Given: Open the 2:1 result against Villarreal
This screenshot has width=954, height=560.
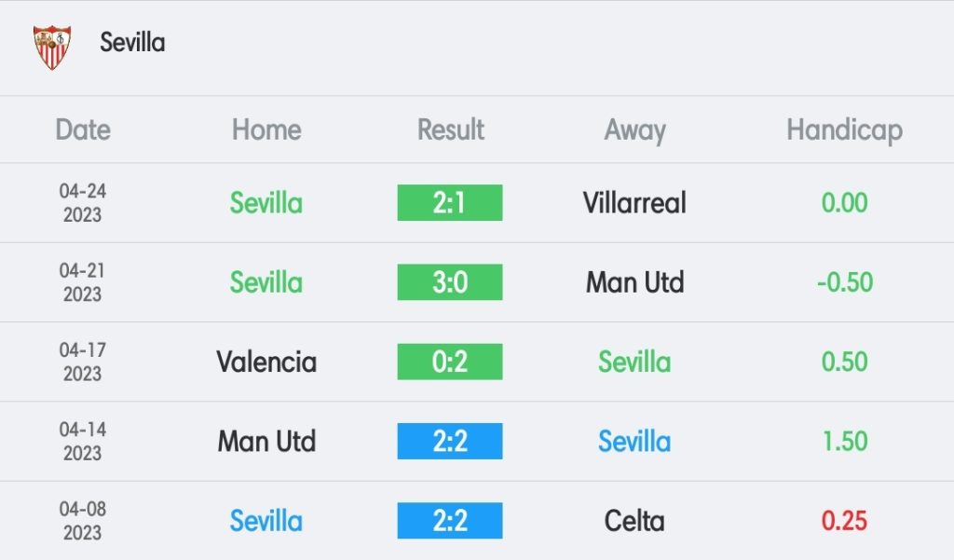Looking at the screenshot, I should point(450,203).
